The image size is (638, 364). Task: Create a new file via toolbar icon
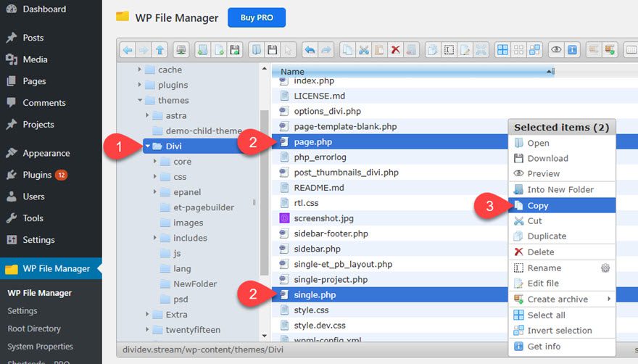coord(219,50)
